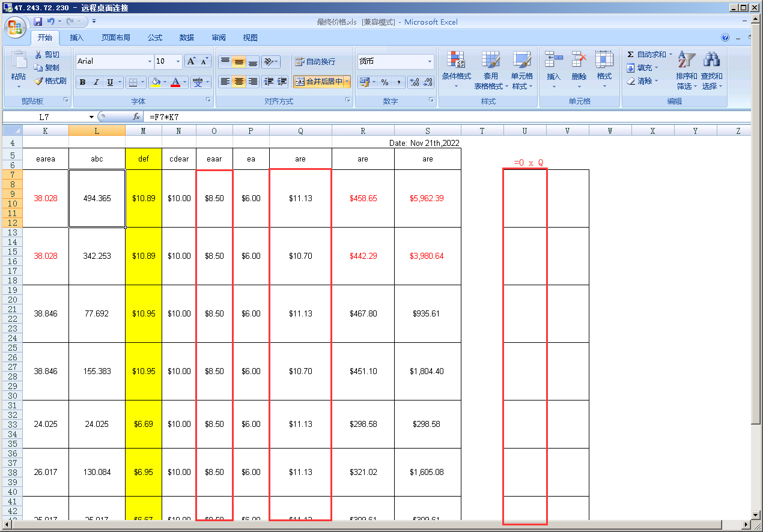Open the Arial font name dropdown
This screenshot has width=763, height=532.
150,62
